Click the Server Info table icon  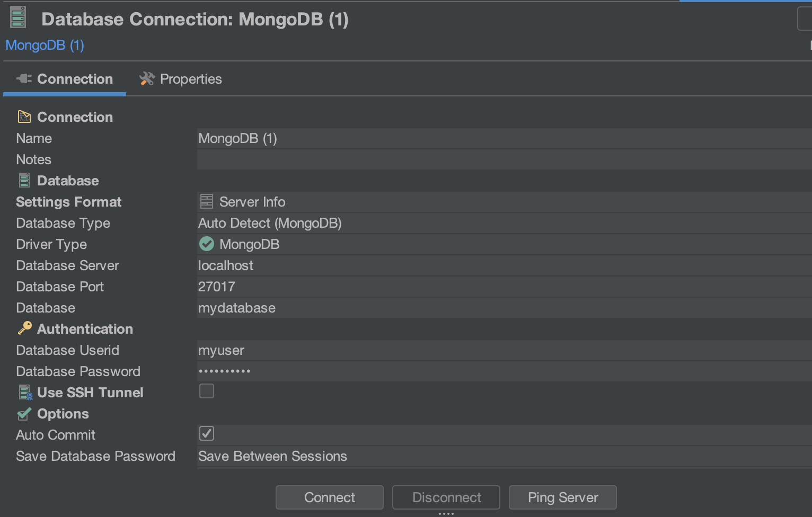pos(207,202)
